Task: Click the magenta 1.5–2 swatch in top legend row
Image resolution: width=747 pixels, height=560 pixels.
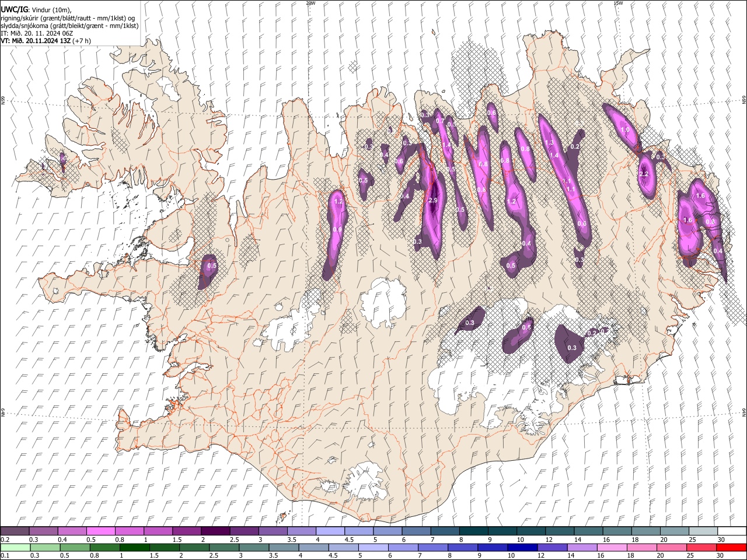Action: click(186, 531)
